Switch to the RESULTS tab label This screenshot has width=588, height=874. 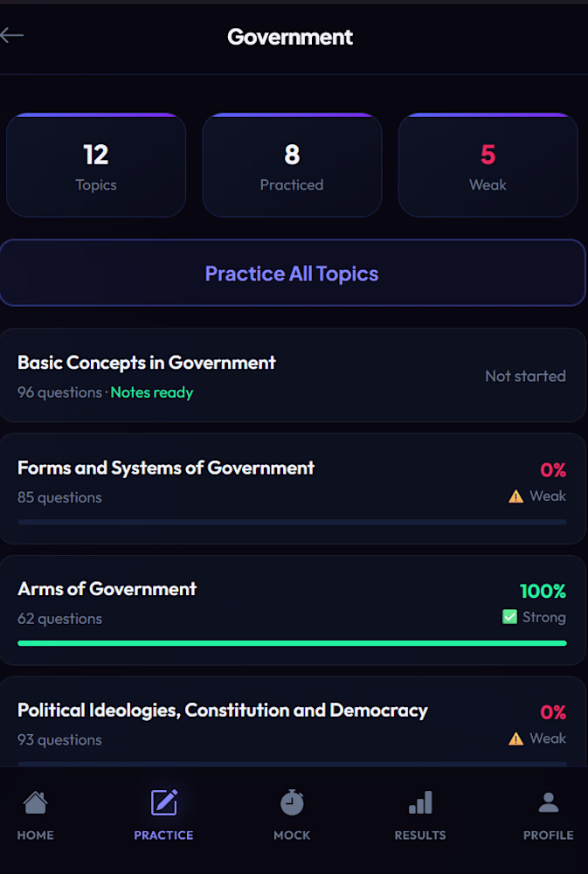pos(420,835)
